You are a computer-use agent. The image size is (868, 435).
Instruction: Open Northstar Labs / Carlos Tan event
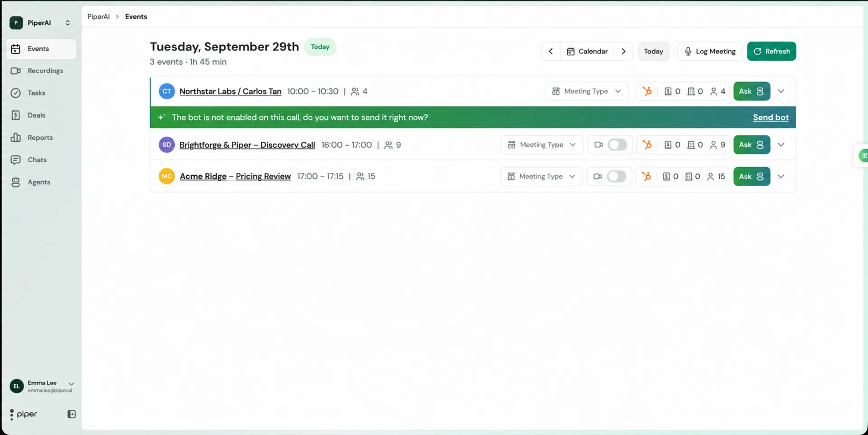pos(230,91)
